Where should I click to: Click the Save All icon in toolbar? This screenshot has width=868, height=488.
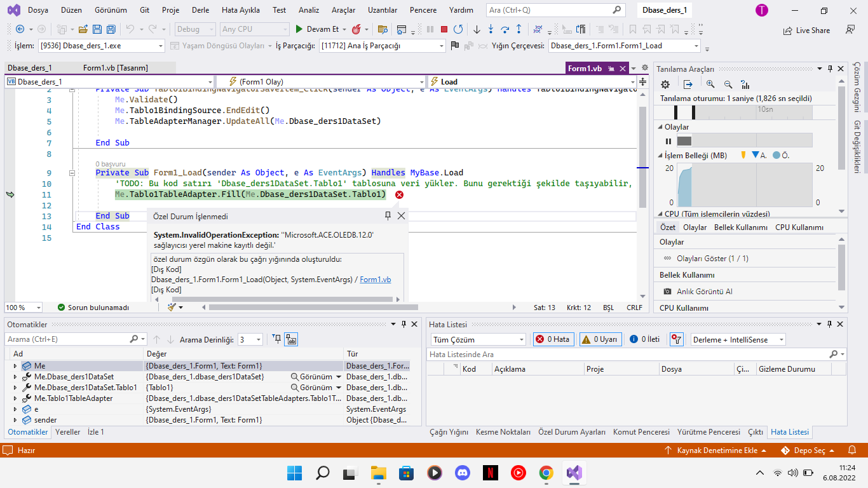coord(111,29)
